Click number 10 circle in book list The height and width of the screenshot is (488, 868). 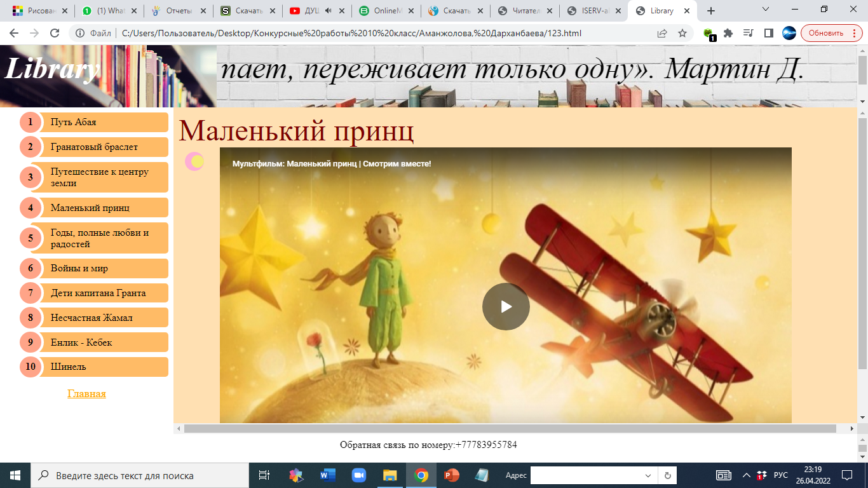click(31, 367)
